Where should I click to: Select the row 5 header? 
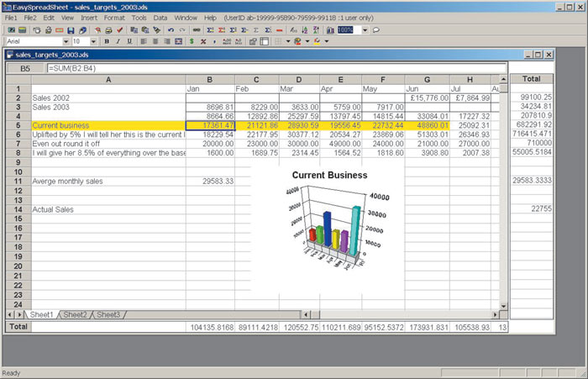click(18, 126)
